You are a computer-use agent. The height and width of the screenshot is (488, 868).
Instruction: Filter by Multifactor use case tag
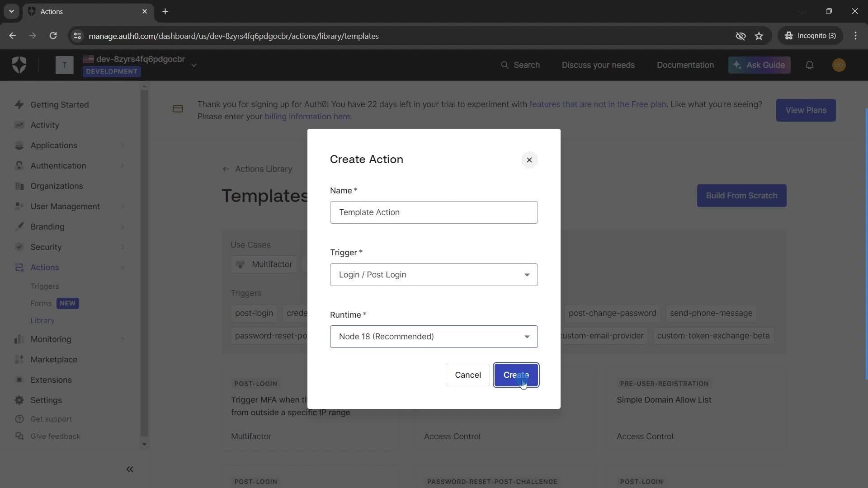pyautogui.click(x=264, y=264)
